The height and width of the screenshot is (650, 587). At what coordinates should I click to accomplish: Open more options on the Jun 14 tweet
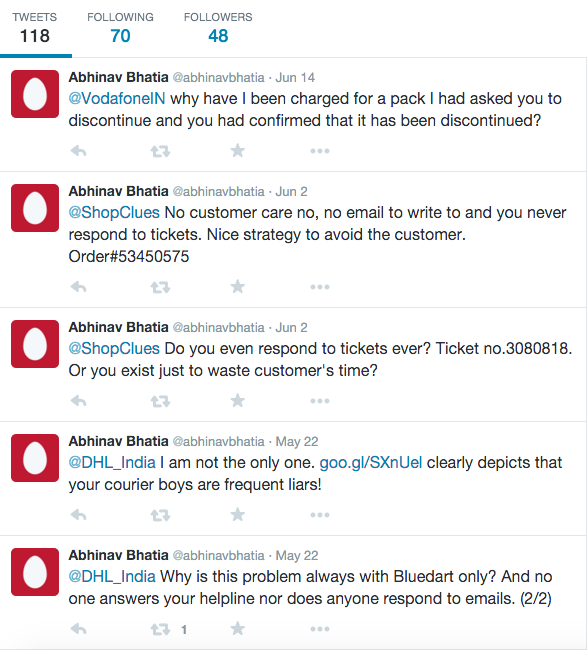click(x=320, y=151)
